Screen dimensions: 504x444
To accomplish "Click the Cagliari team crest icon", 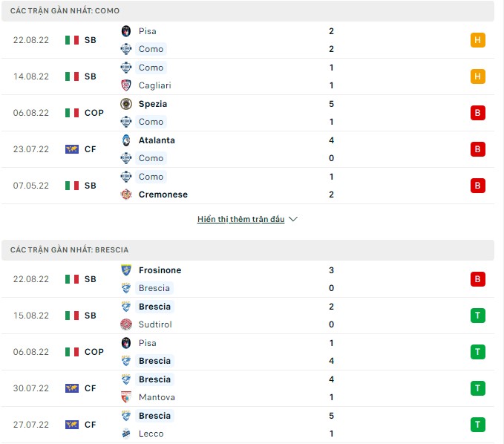I will point(126,85).
